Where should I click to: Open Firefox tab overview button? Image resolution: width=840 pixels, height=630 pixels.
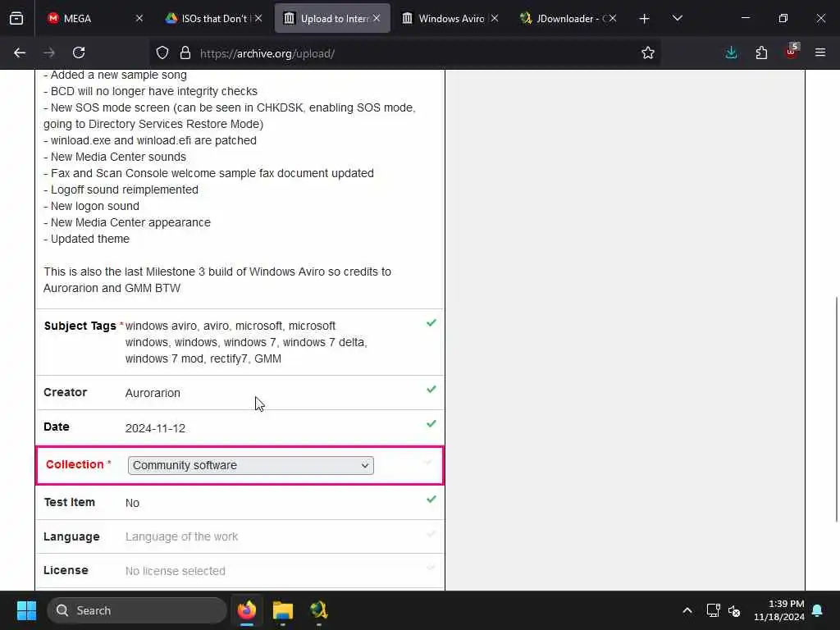click(x=16, y=19)
